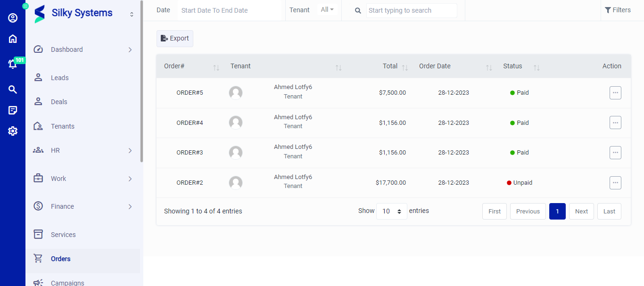Click ORDER#3 order number
Screen dimensions: 644x286
click(x=190, y=153)
